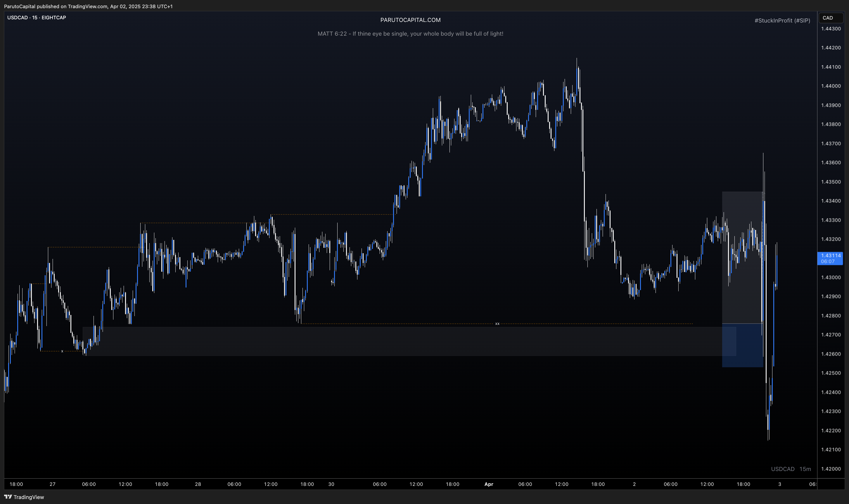Click the TradingView logo at bottom left
The width and height of the screenshot is (849, 504).
point(24,497)
